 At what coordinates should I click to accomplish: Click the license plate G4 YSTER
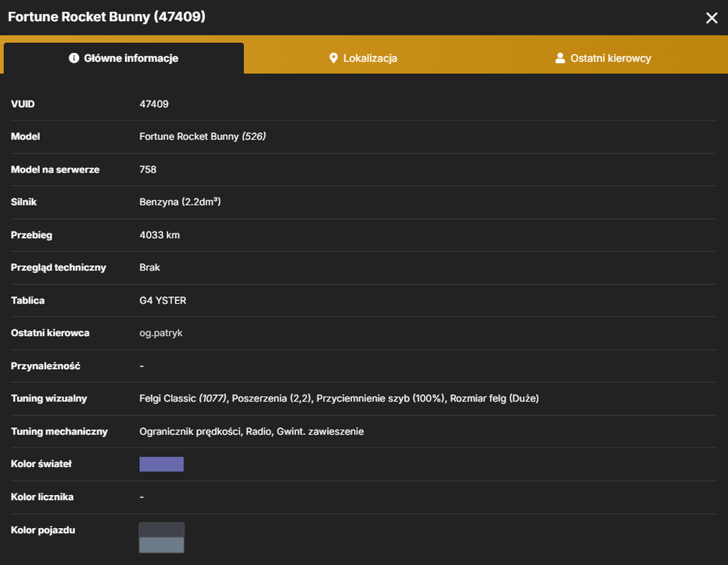pyautogui.click(x=163, y=301)
